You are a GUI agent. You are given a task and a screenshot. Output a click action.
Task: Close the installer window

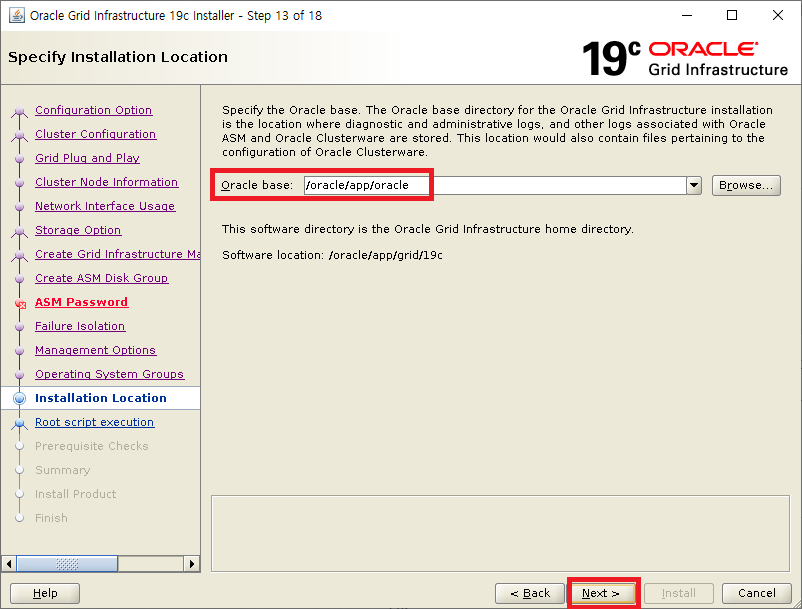[x=778, y=15]
